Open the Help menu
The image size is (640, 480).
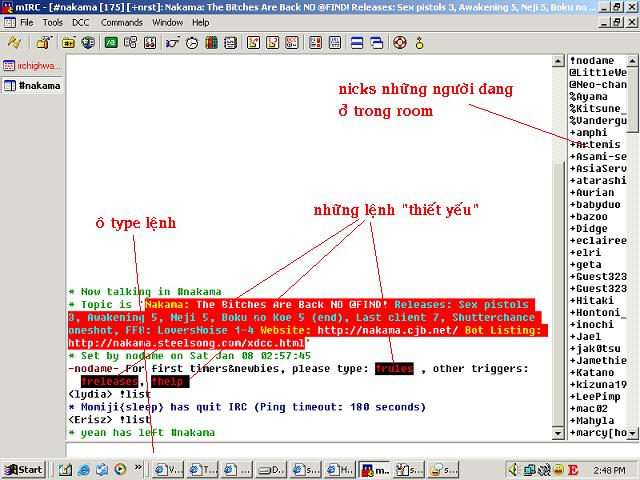(x=200, y=22)
